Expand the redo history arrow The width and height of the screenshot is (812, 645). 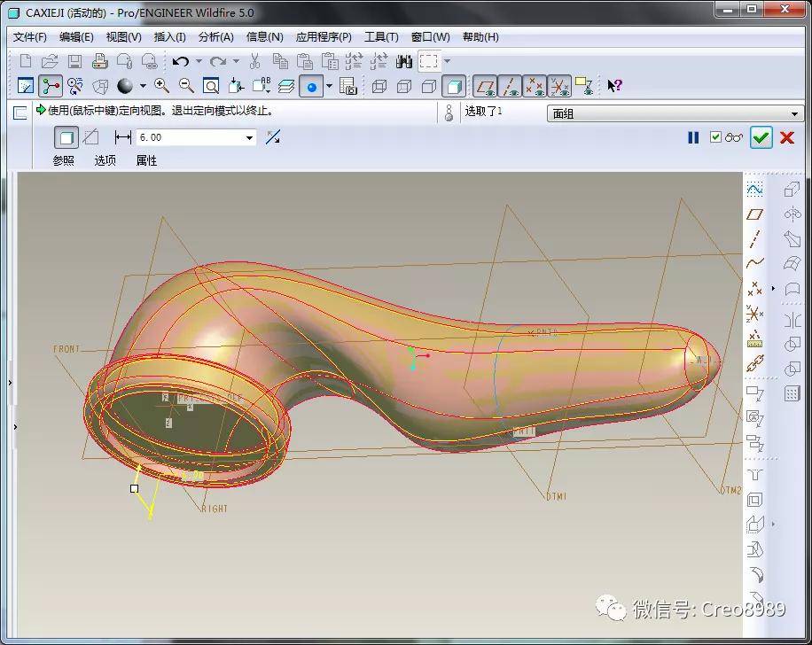click(236, 62)
